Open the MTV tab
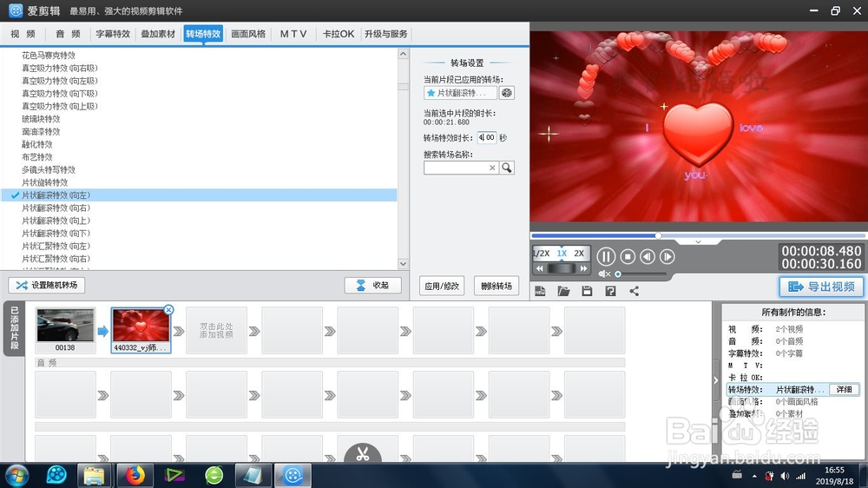Screen dimensions: 868x488 point(293,34)
